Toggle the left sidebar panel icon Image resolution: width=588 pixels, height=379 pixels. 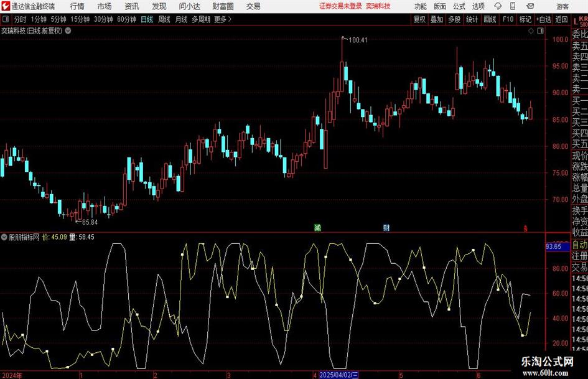(x=6, y=19)
